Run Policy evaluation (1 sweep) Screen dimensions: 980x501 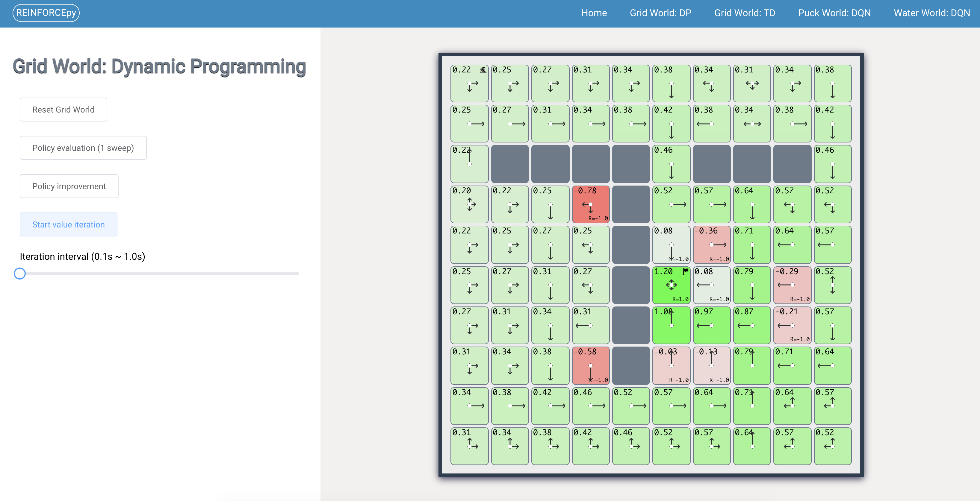click(x=83, y=148)
